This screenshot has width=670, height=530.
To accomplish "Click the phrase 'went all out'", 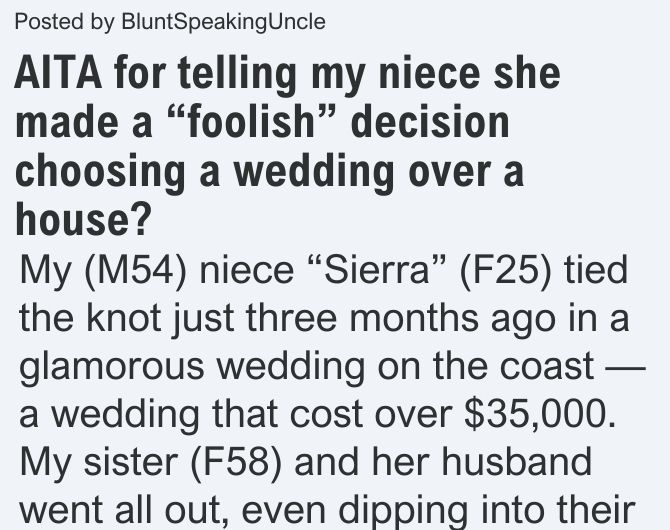I will coord(122,509).
